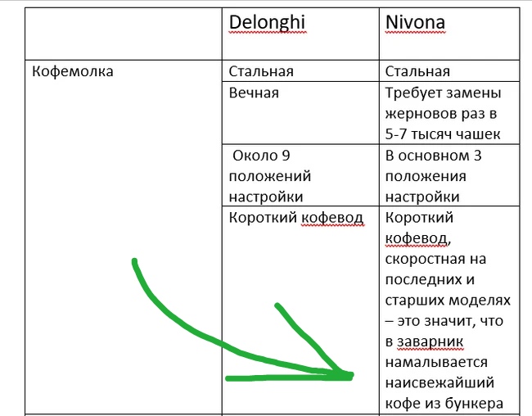
Task: Click the Delonghi column header text
Action: click(267, 23)
